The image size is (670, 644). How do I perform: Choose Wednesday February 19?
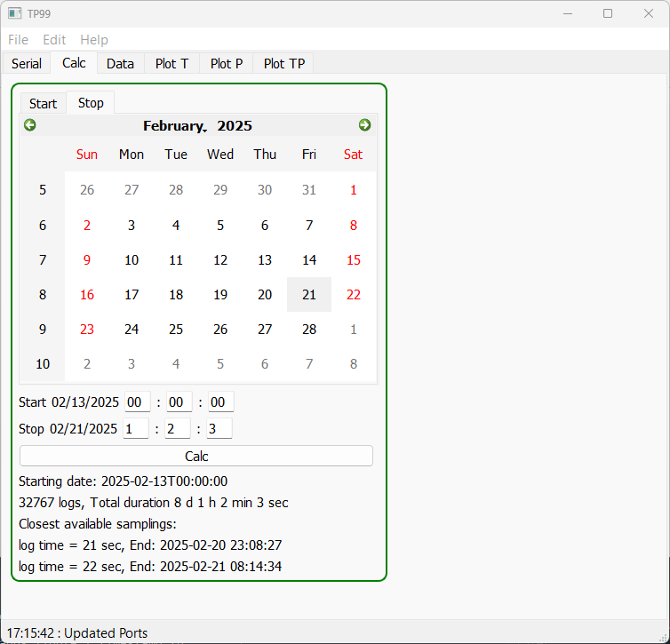(220, 294)
